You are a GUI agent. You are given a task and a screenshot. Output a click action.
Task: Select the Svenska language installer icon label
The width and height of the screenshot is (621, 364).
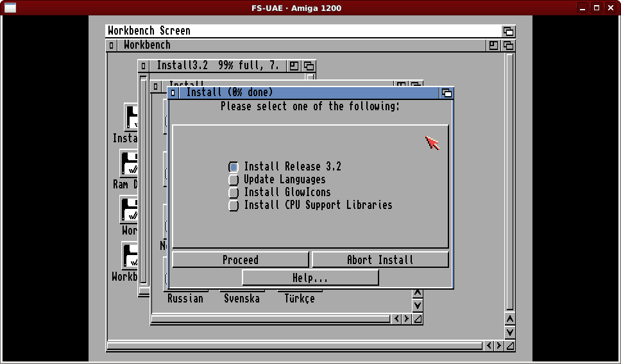coord(242,299)
